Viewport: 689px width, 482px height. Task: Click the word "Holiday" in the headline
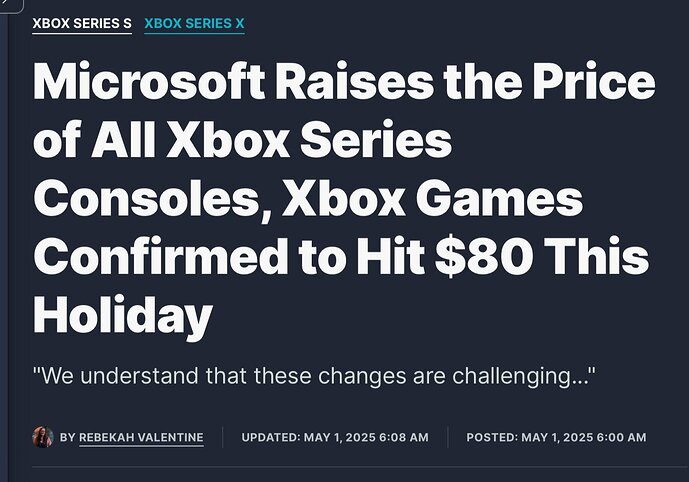click(122, 317)
